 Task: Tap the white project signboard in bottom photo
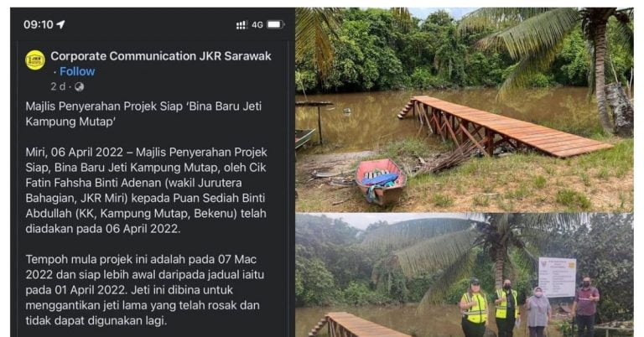pyautogui.click(x=557, y=277)
